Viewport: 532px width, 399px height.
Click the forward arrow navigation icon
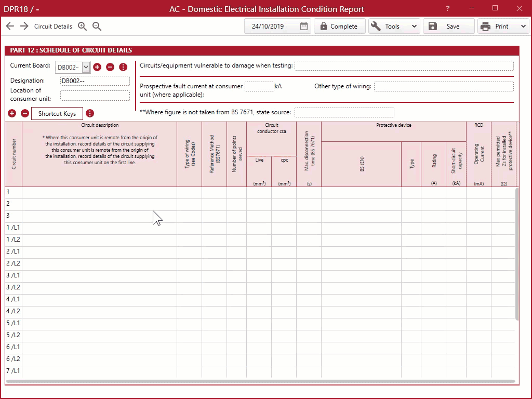click(24, 26)
